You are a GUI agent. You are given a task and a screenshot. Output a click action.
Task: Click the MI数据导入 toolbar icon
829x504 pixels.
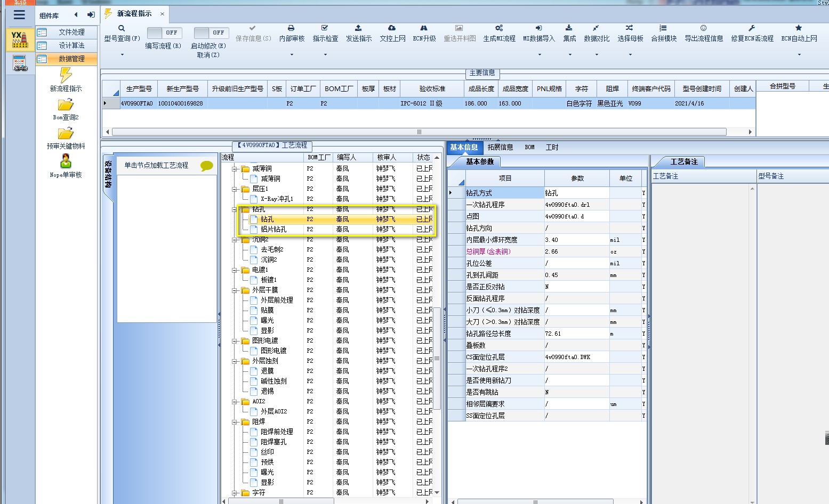pyautogui.click(x=538, y=28)
